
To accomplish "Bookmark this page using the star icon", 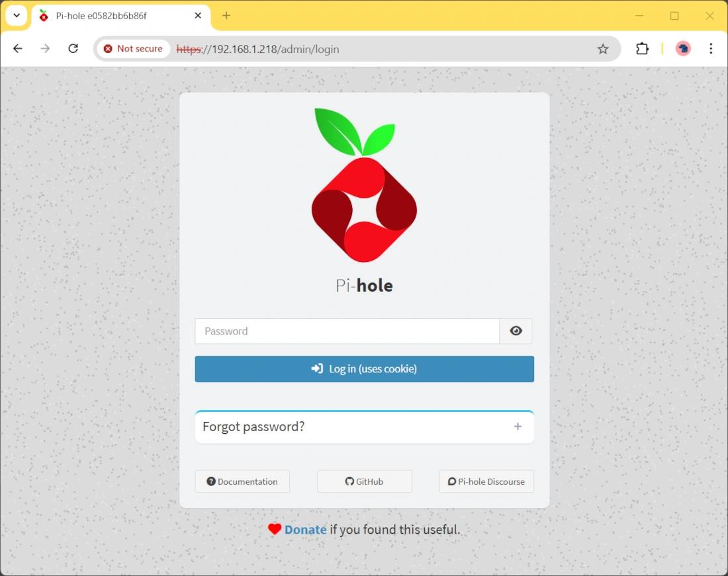I will [x=602, y=48].
